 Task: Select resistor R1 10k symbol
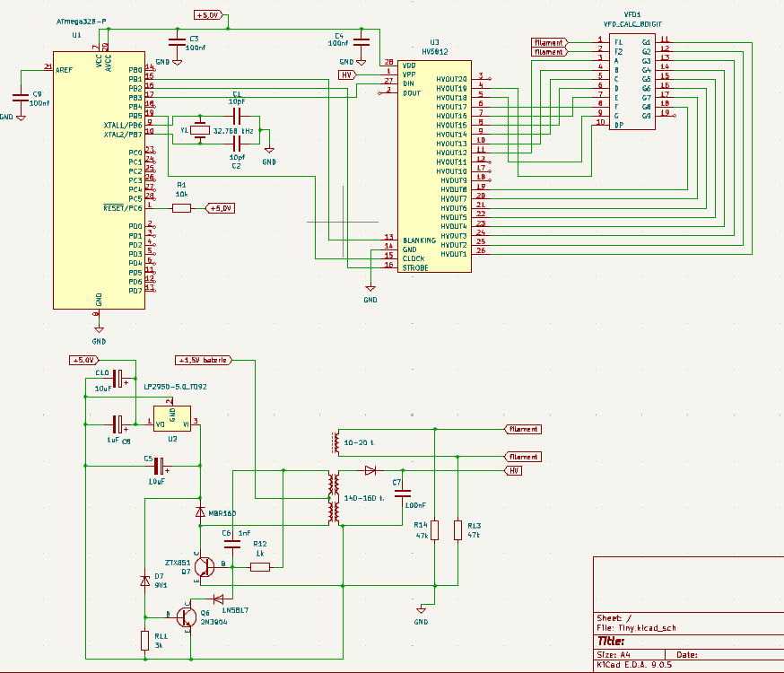(x=181, y=208)
